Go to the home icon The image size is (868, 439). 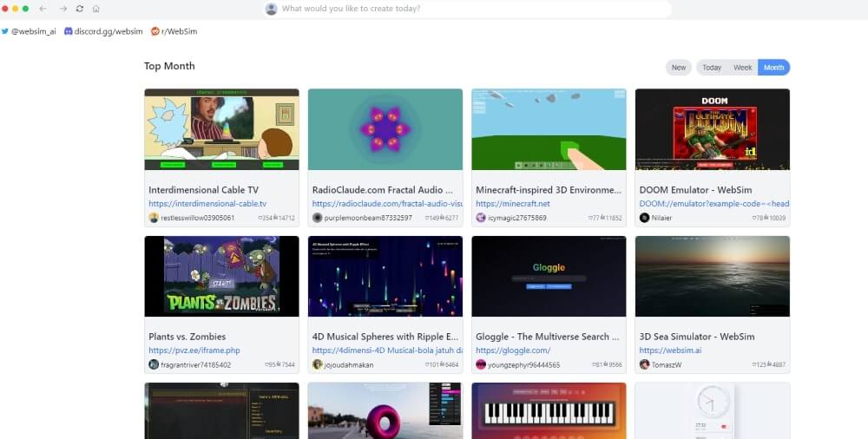point(95,9)
